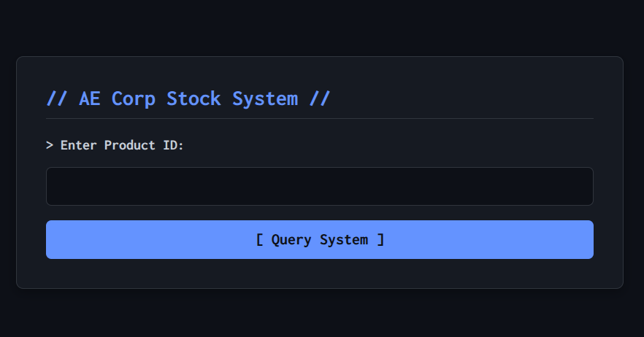The height and width of the screenshot is (337, 644).
Task: Click the word Query on the blue button
Action: [x=291, y=239]
